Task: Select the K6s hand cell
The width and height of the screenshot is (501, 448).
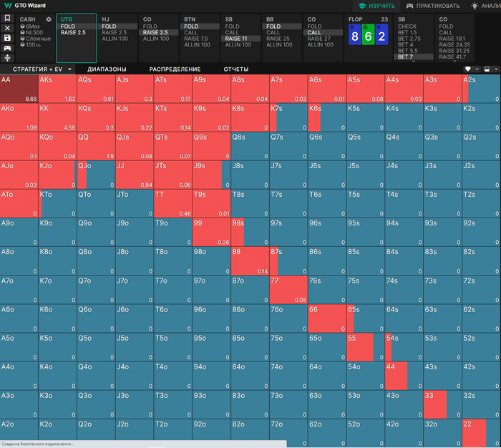Action: click(x=327, y=117)
